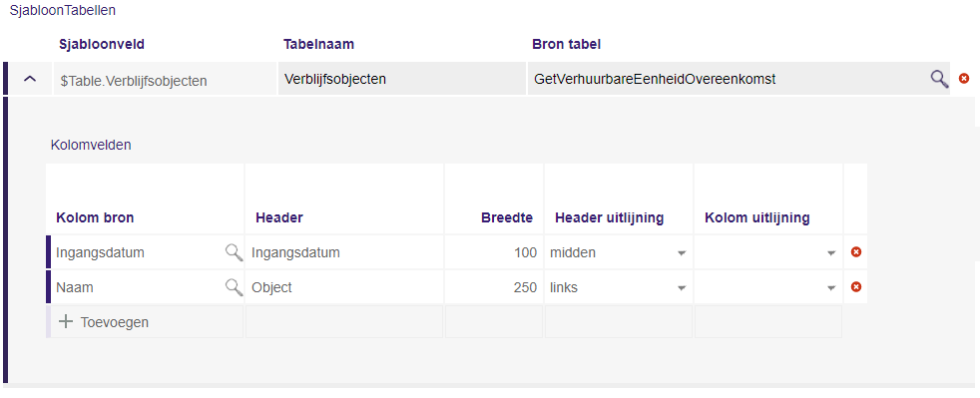Click the plus icon next to Toevoegen
This screenshot has height=398, width=980.
click(x=66, y=322)
